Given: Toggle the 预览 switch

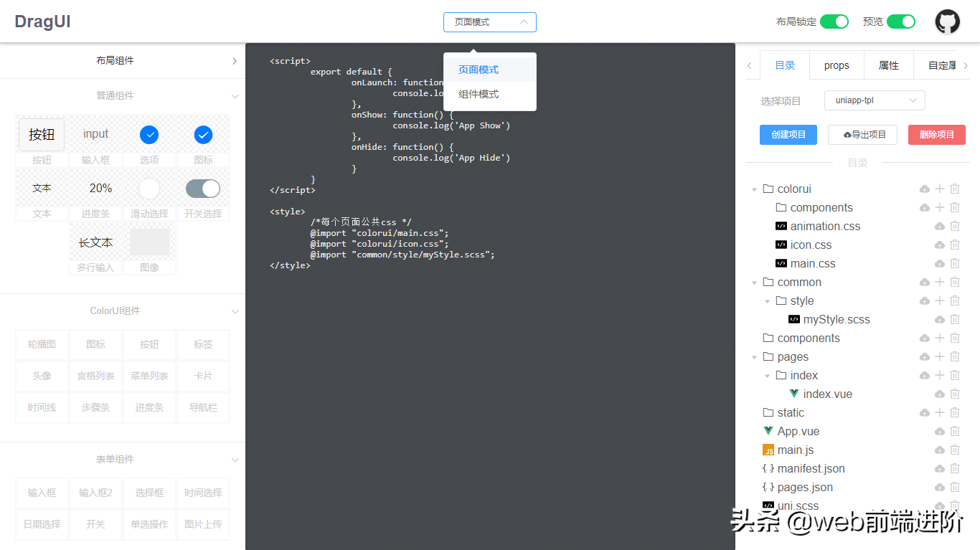Looking at the screenshot, I should pos(901,22).
